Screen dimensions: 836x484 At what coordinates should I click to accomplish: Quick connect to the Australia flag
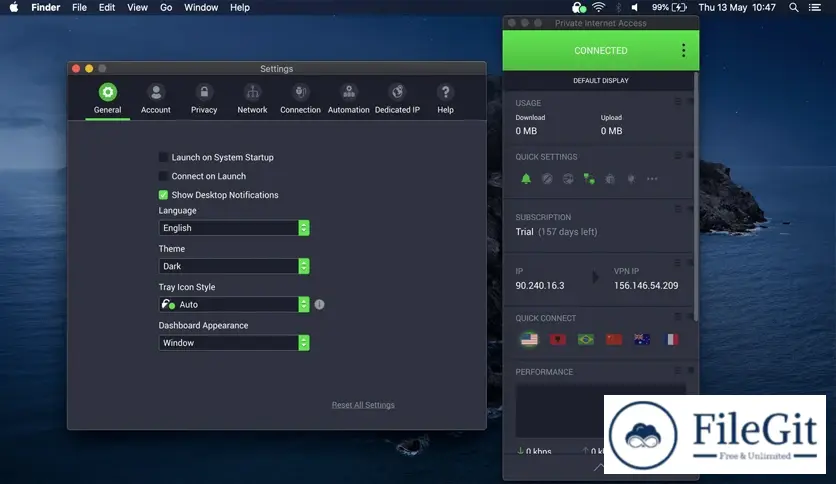pos(642,339)
